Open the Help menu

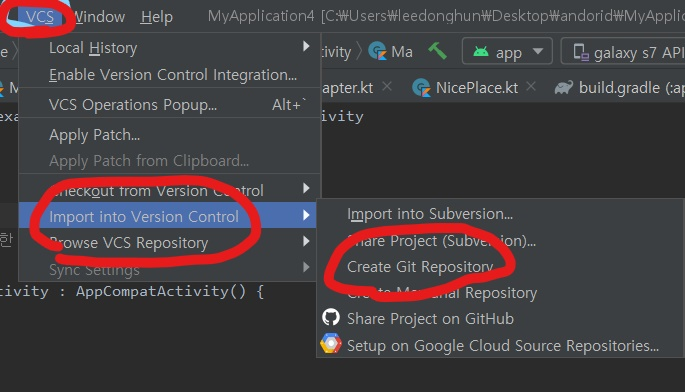click(x=156, y=17)
